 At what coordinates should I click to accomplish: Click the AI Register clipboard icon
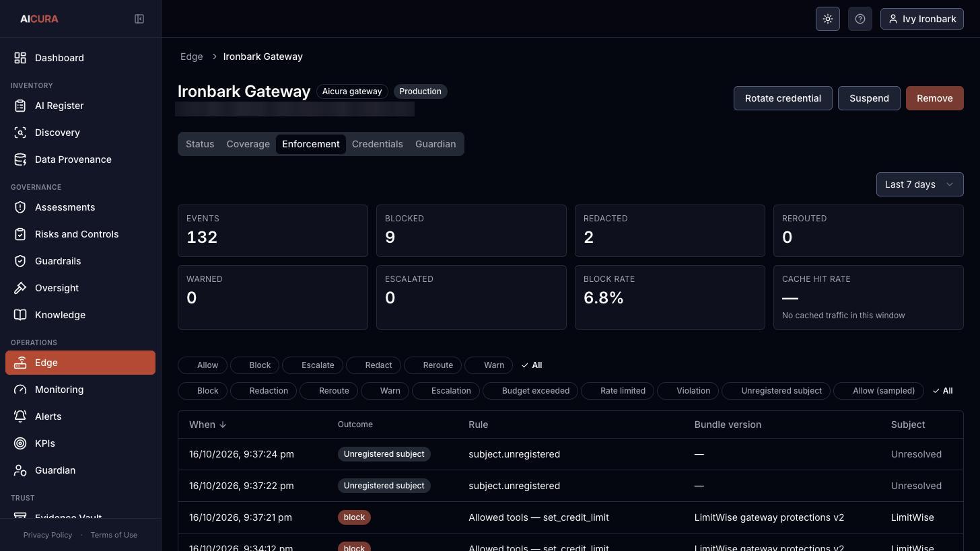point(20,106)
